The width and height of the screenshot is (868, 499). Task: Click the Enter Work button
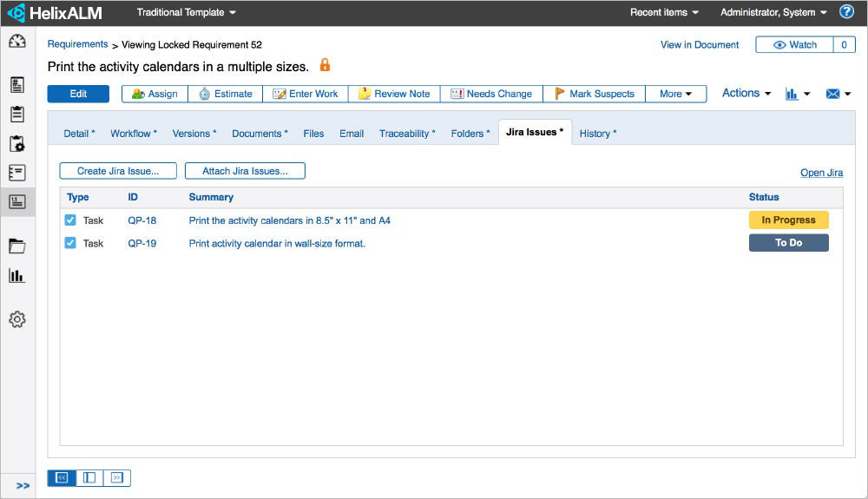tap(305, 94)
